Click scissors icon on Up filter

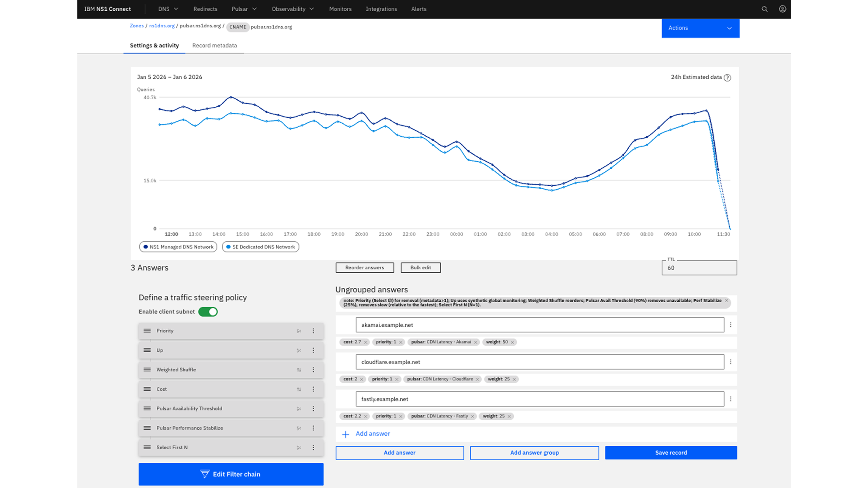coord(299,351)
